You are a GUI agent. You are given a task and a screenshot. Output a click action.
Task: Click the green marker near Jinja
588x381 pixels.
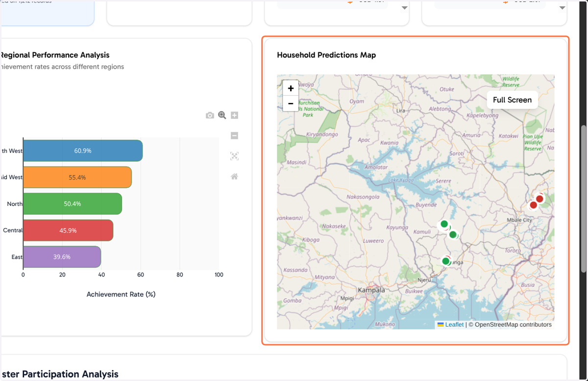click(x=446, y=261)
